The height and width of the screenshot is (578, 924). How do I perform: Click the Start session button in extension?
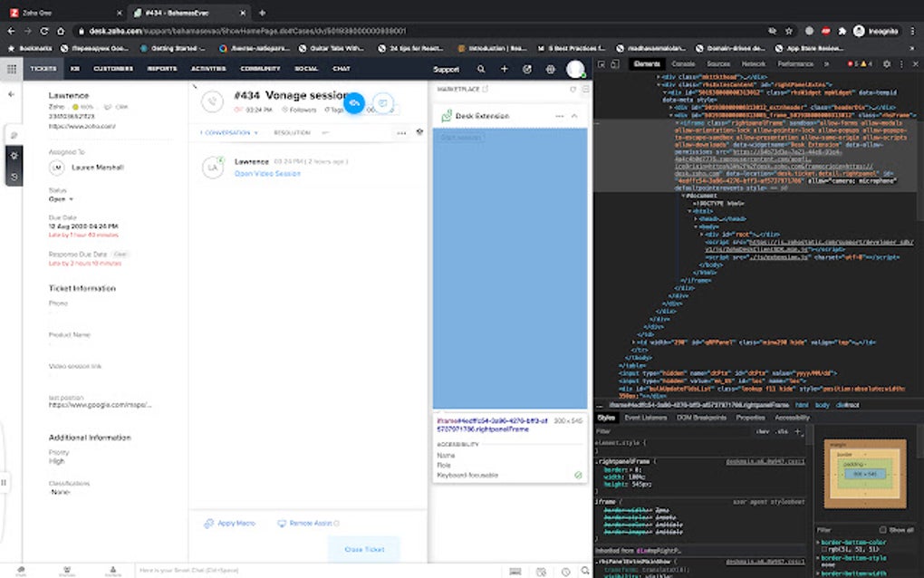[x=462, y=138]
